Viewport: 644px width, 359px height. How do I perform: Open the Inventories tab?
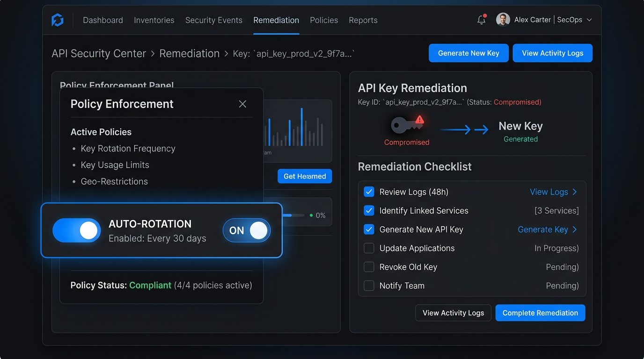coord(154,20)
